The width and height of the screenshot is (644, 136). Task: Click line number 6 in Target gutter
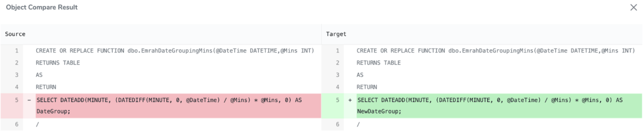[x=338, y=124]
